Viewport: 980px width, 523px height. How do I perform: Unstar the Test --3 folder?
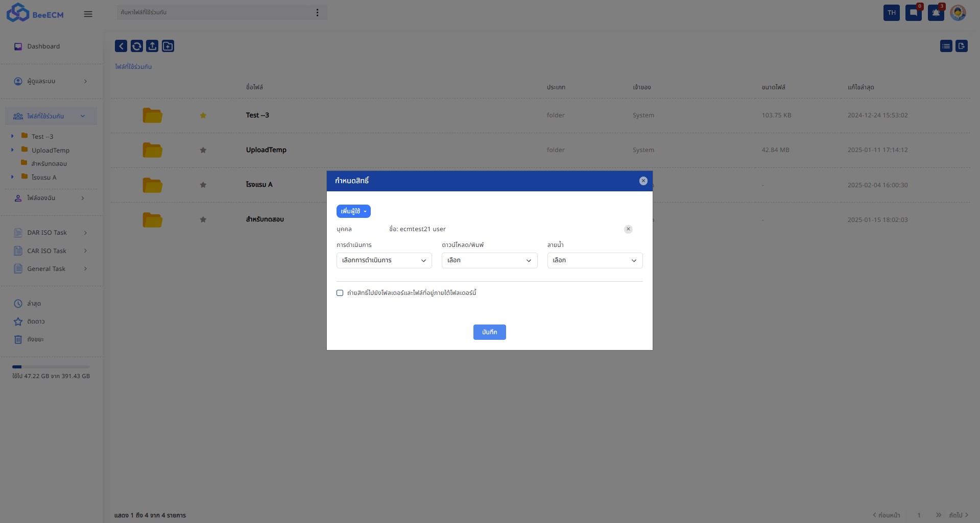203,115
